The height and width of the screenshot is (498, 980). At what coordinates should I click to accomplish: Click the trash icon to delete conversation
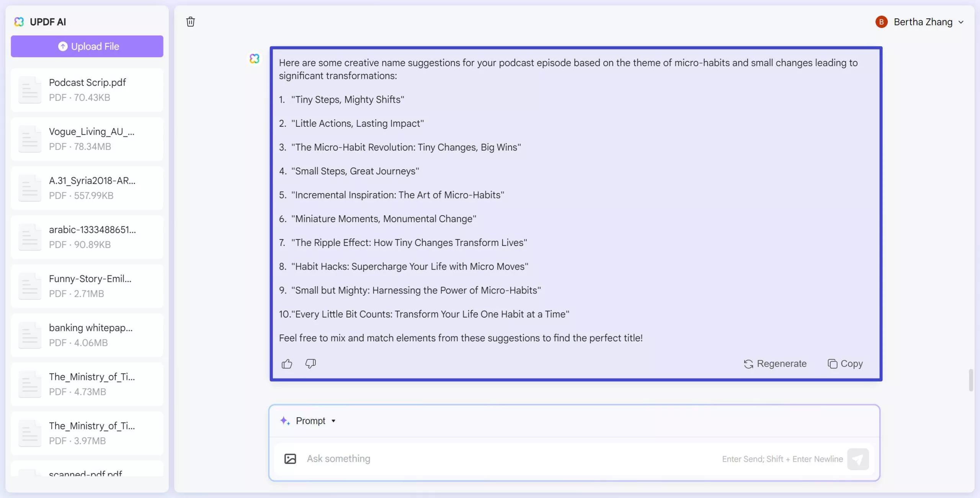click(x=191, y=22)
